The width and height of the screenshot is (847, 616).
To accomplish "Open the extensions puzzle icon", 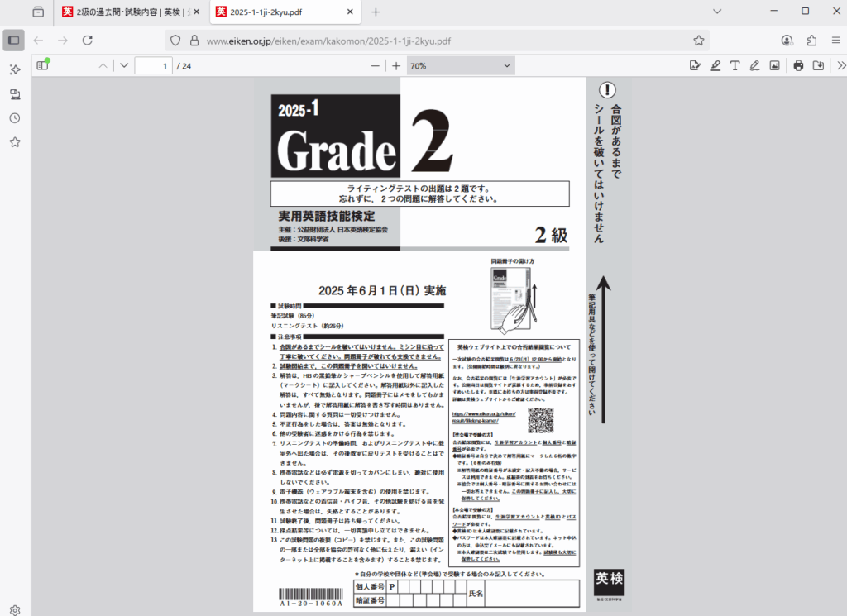I will tap(811, 41).
